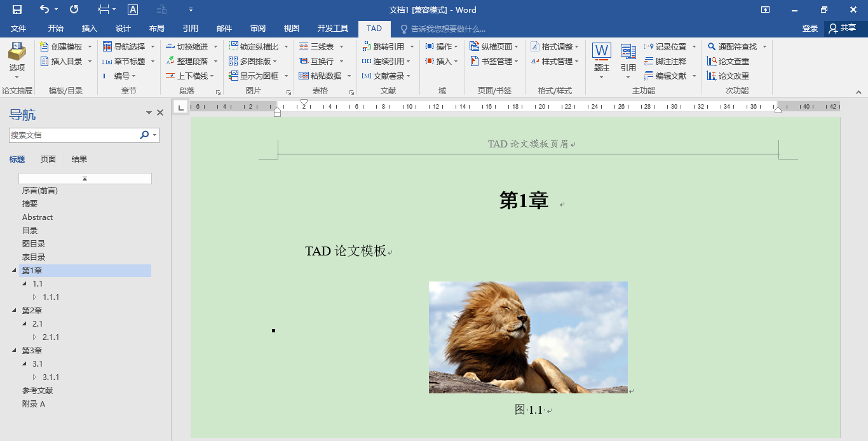Click 通配符查找 wildcard search
Viewport: 868px width, 441px height.
(733, 47)
